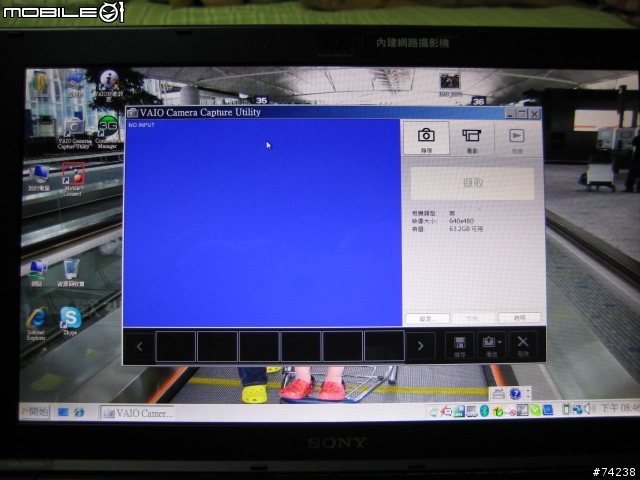Viewport: 640px width, 480px height.
Task: Switch to the movie camcorder mode
Action: click(x=472, y=139)
